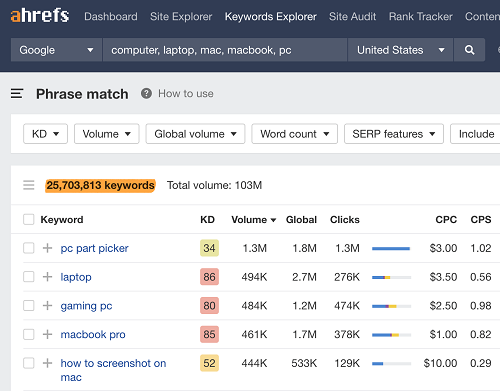Click the Keyword column header
The height and width of the screenshot is (391, 500).
[x=62, y=220]
